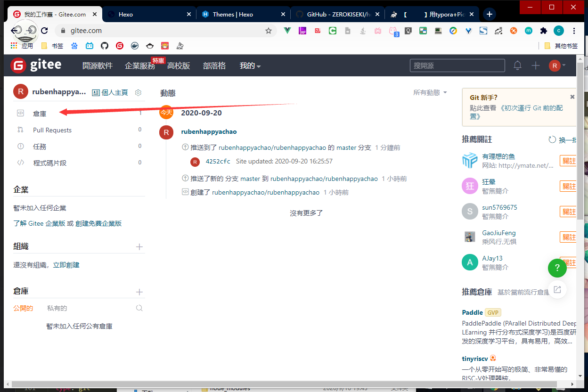Image resolution: width=588 pixels, height=392 pixels.
Task: Bookmark this page with star icon
Action: point(269,31)
